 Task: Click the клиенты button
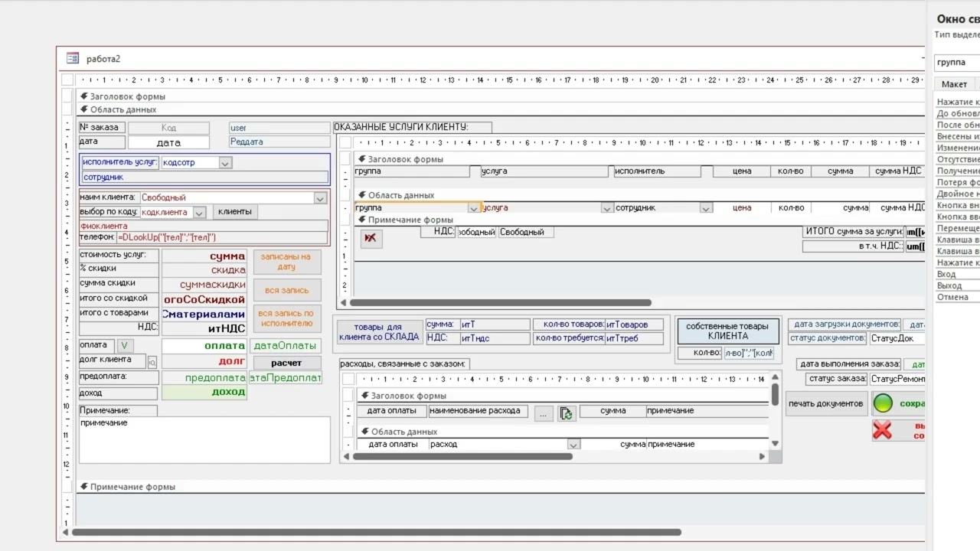pyautogui.click(x=235, y=212)
